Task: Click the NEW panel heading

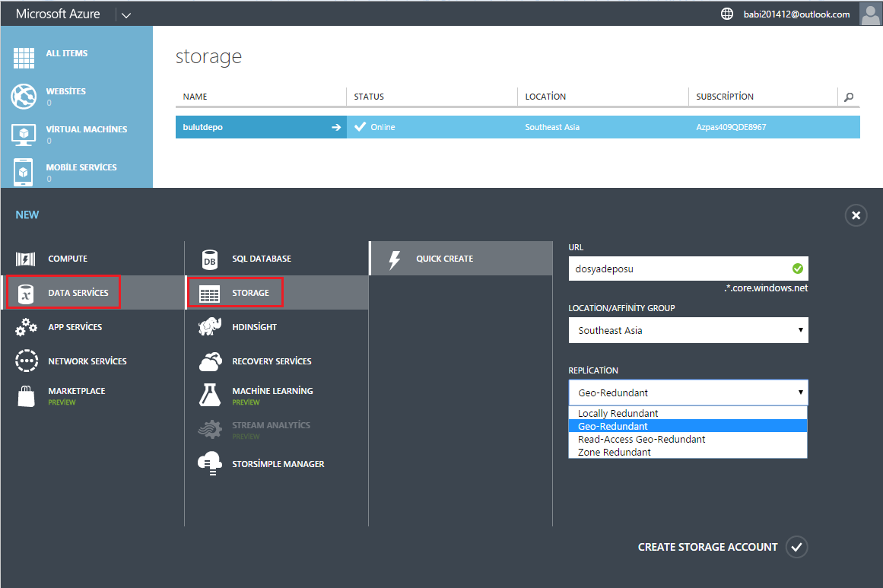Action: (27, 215)
